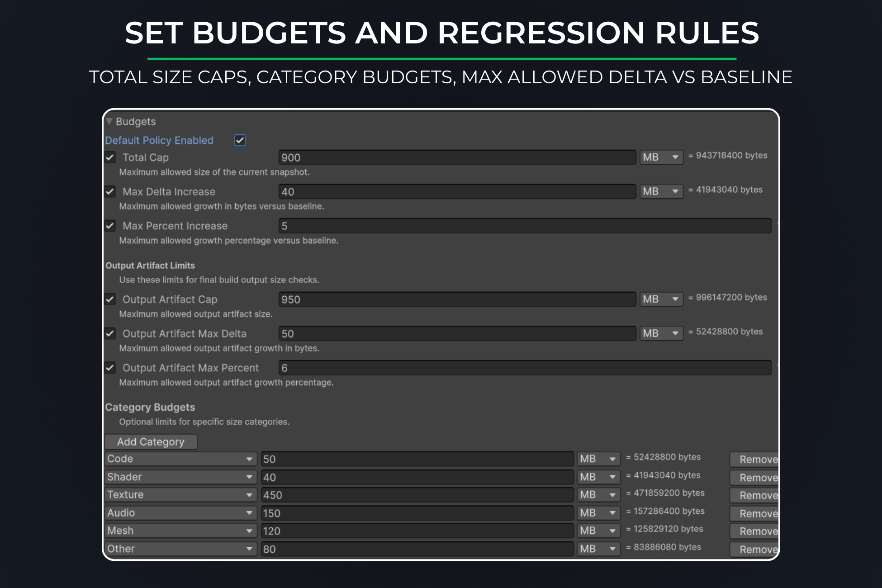Open the Texture category dropdown
The height and width of the screenshot is (588, 882).
(180, 495)
